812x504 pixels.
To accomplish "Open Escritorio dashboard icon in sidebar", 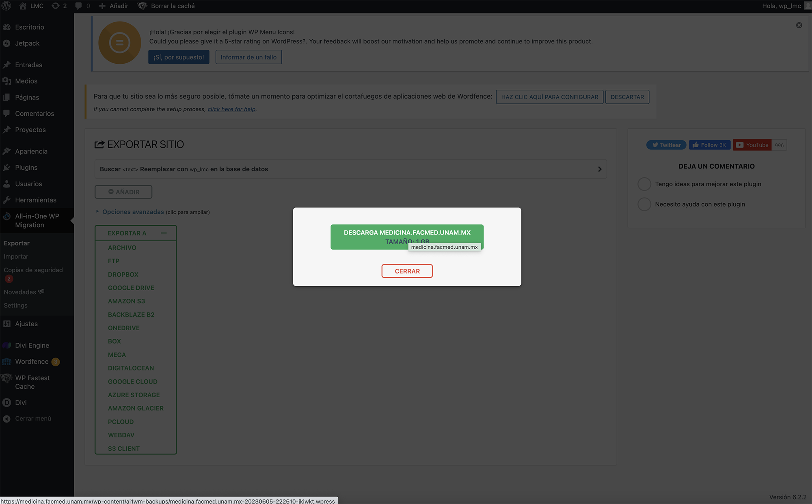I will [6, 27].
